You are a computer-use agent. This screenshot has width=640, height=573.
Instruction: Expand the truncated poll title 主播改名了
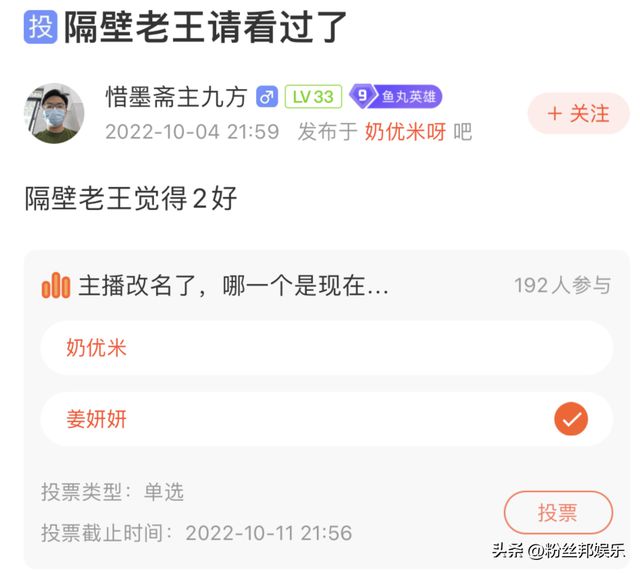pos(233,285)
